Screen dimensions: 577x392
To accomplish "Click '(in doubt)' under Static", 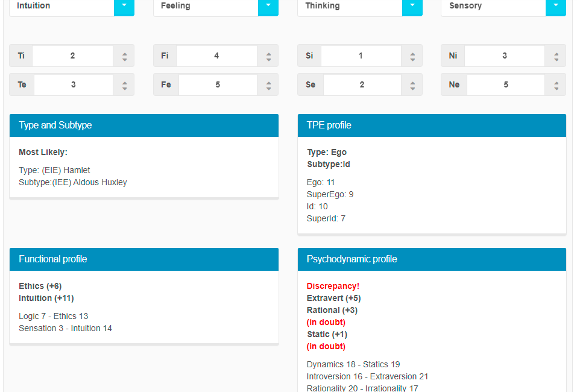I will coord(326,346).
